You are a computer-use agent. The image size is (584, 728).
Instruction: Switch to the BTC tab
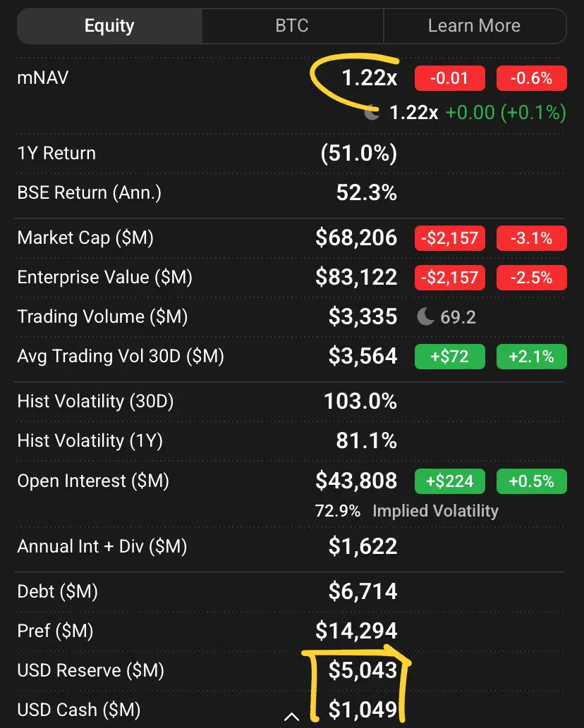pyautogui.click(x=292, y=26)
